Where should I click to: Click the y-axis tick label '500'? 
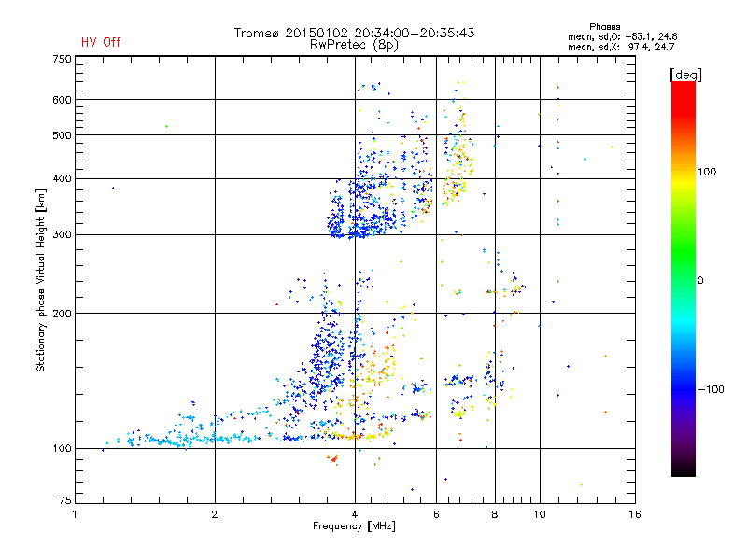[x=62, y=135]
